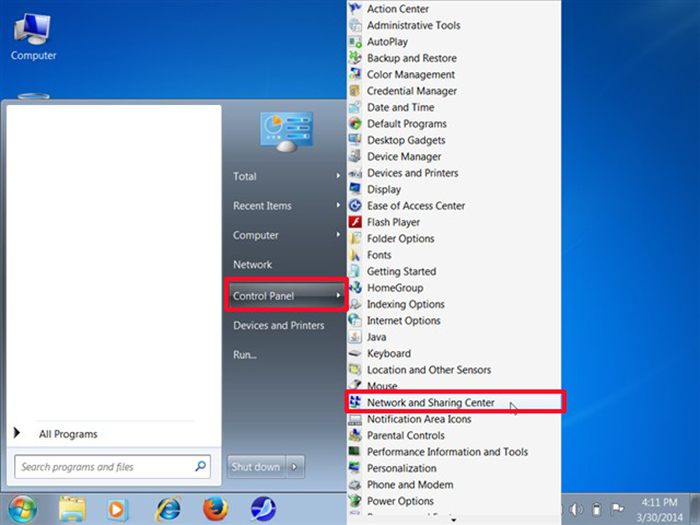This screenshot has height=525, width=700.
Task: Click the Start orb button
Action: coord(22,509)
